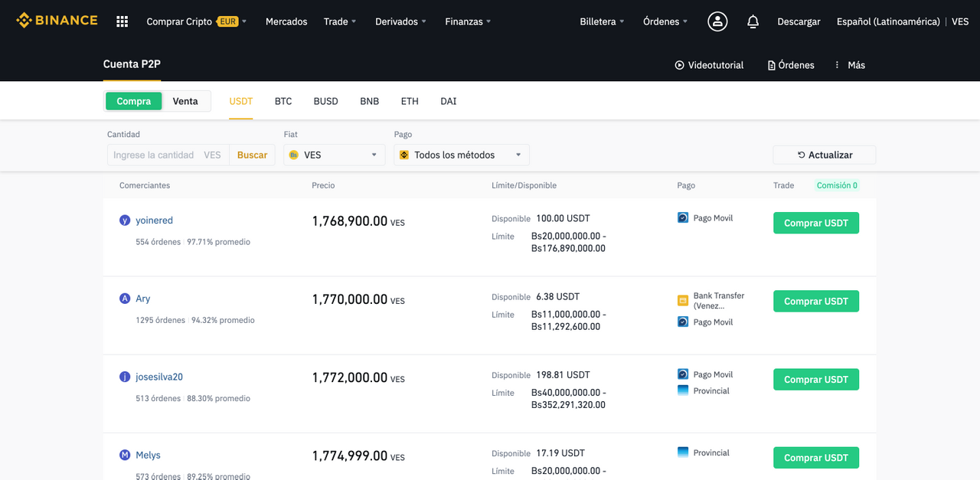Click price 1,770,000.00 VES
Screen dimensions: 980x480
358,299
